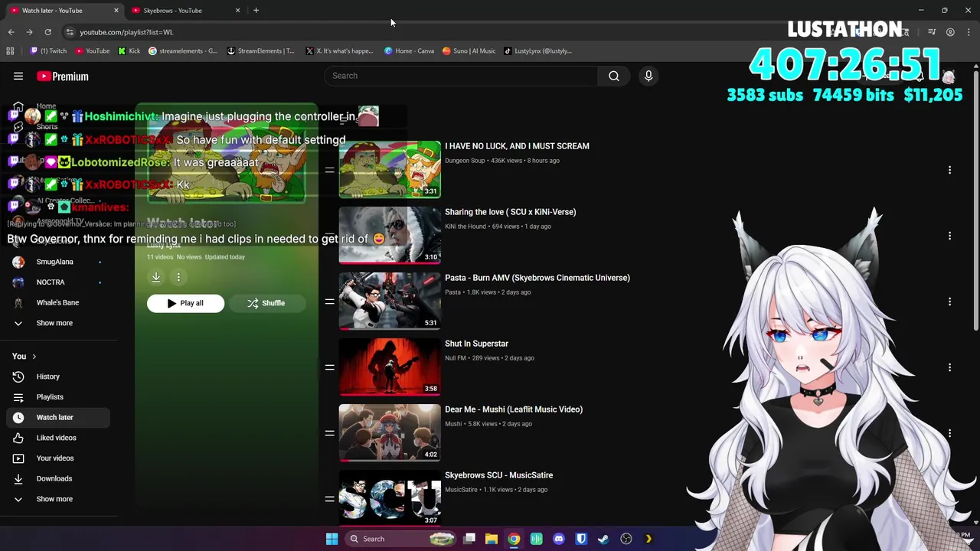The image size is (980, 551).
Task: Open 'Dear Me - Mushi (Leaflit Music Video)' title
Action: pos(514,409)
